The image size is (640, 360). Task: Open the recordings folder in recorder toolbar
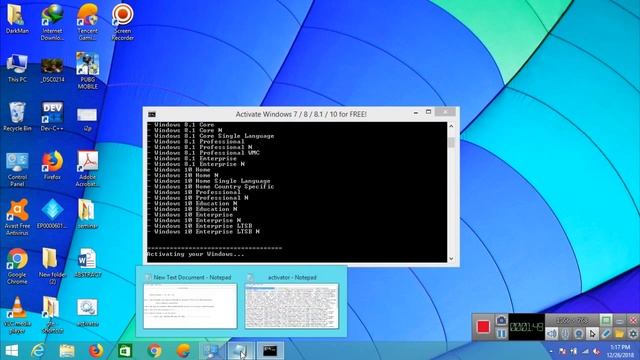pyautogui.click(x=619, y=333)
